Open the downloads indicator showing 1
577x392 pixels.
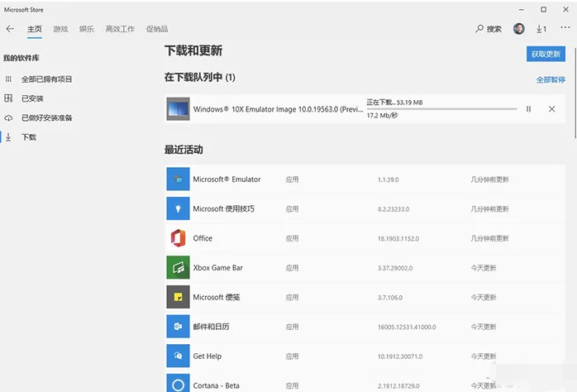(x=541, y=29)
